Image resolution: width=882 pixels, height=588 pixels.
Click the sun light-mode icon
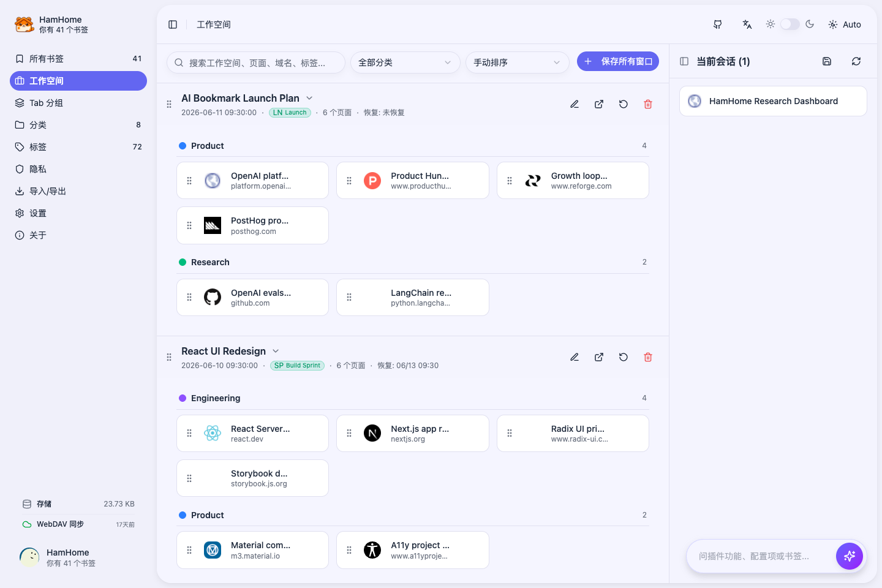771,24
